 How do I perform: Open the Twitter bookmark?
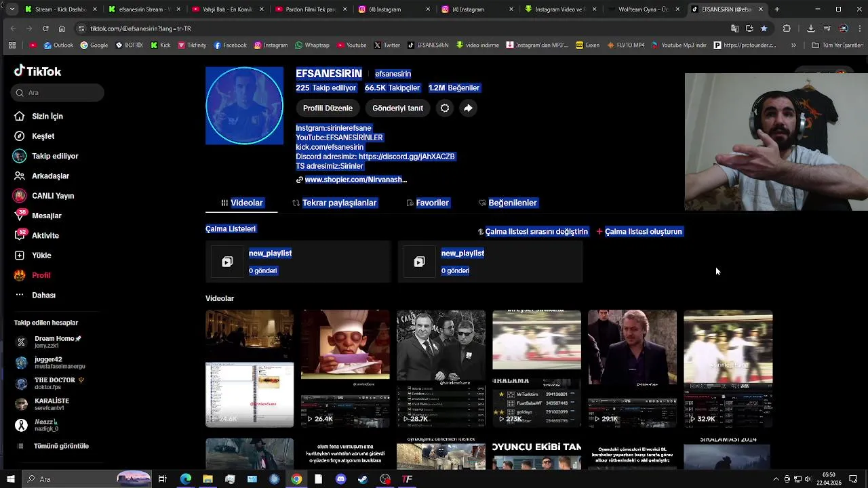coord(387,45)
